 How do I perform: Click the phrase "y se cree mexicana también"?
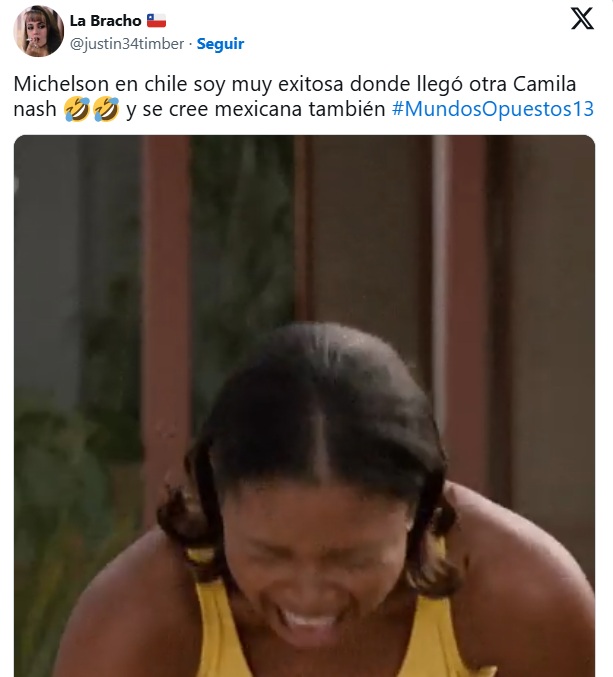(256, 109)
